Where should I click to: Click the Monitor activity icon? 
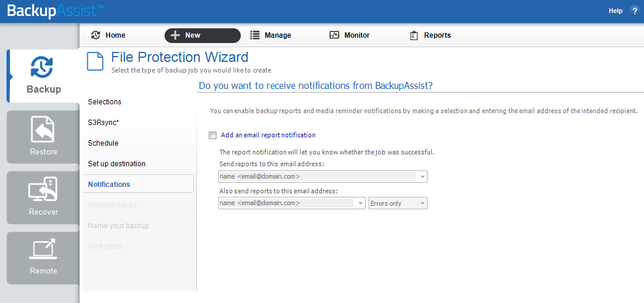334,35
